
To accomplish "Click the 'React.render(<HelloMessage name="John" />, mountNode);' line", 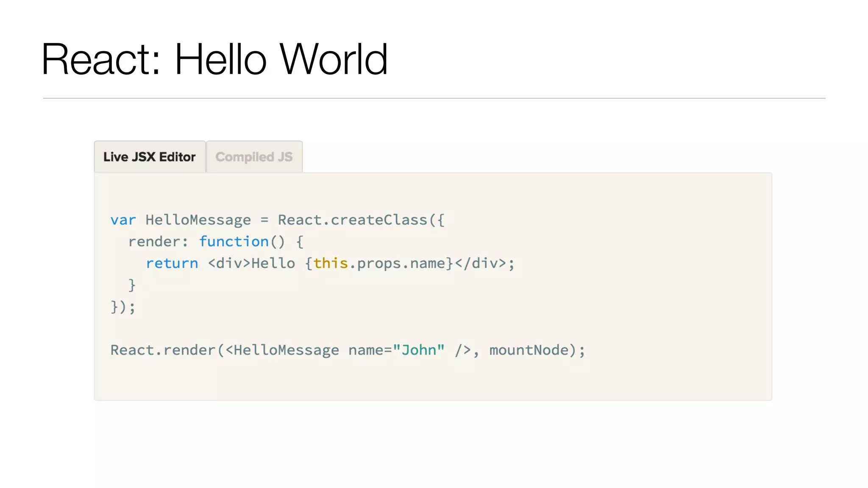I will [348, 350].
